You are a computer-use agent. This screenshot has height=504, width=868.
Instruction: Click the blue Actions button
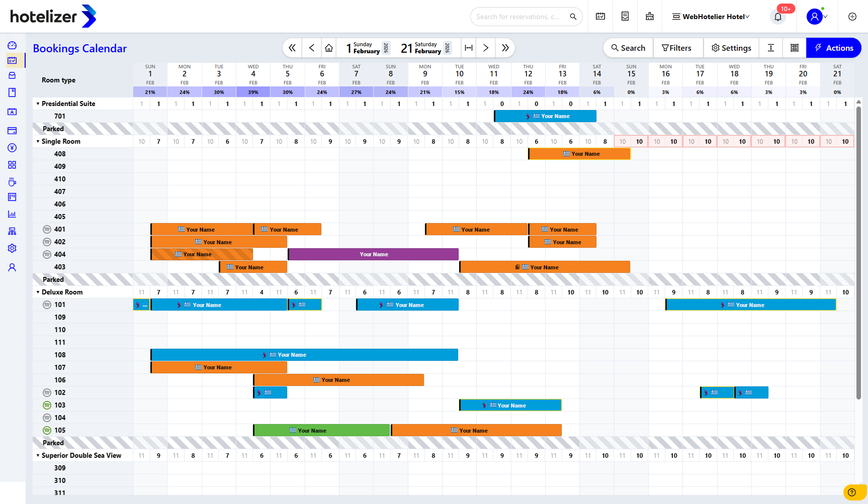(x=833, y=48)
